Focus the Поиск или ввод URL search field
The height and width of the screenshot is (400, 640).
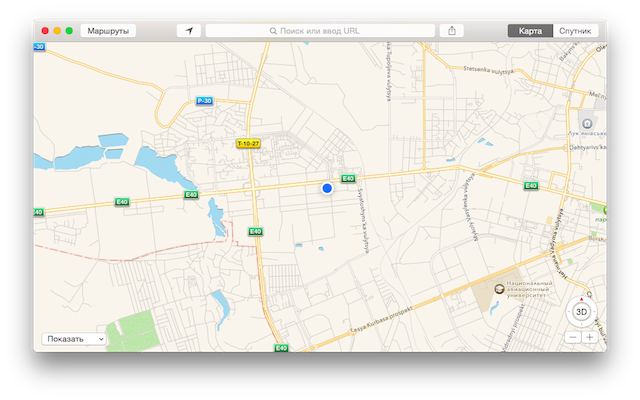(x=320, y=31)
